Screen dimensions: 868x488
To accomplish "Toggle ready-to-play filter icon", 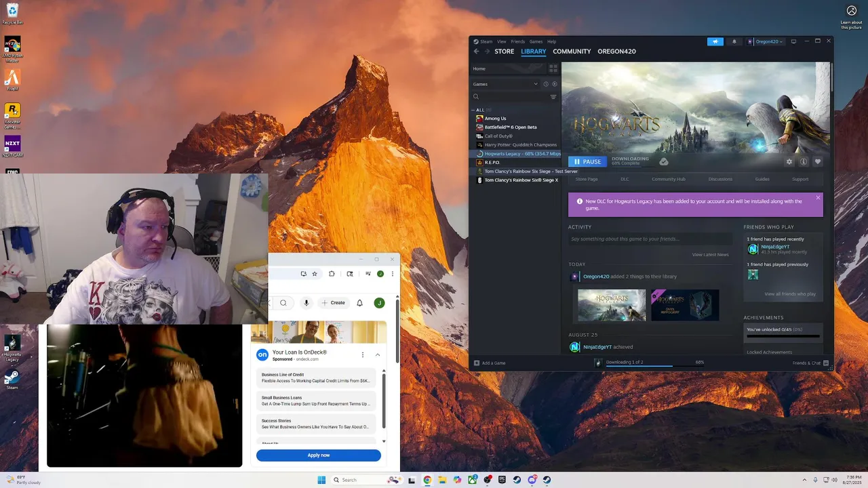I will [x=554, y=84].
